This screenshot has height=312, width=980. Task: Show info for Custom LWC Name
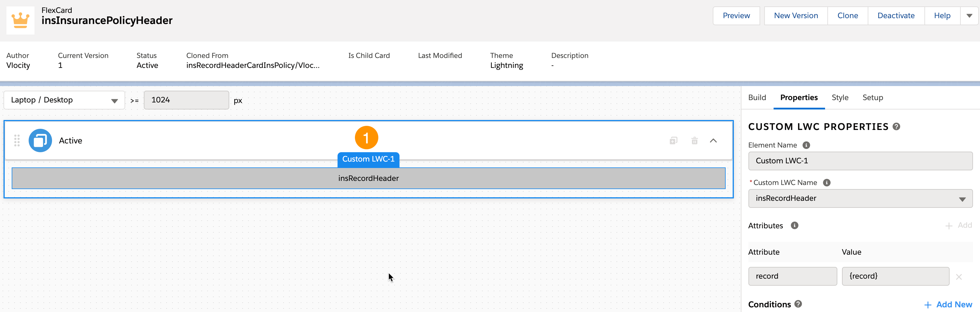827,182
